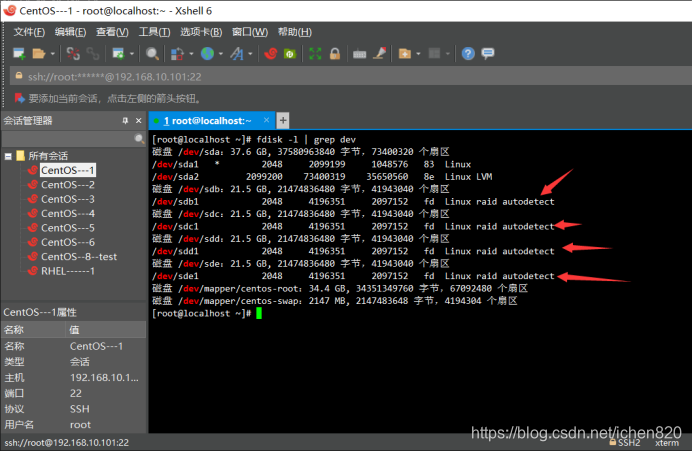692x452 pixels.
Task: Click the magnifier Find icon in the toolbar
Action: pos(152,53)
